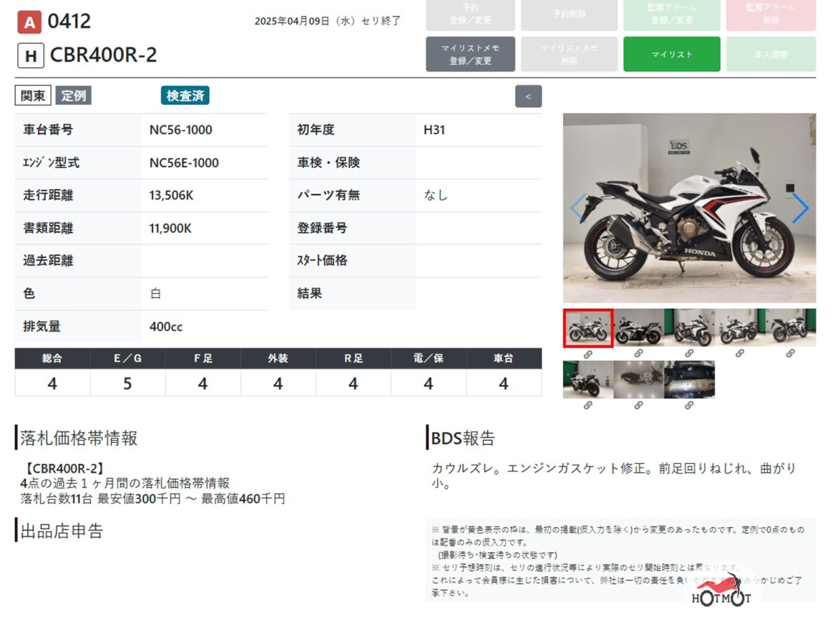Click color value 白
Screen dimensions: 840x634
(155, 294)
